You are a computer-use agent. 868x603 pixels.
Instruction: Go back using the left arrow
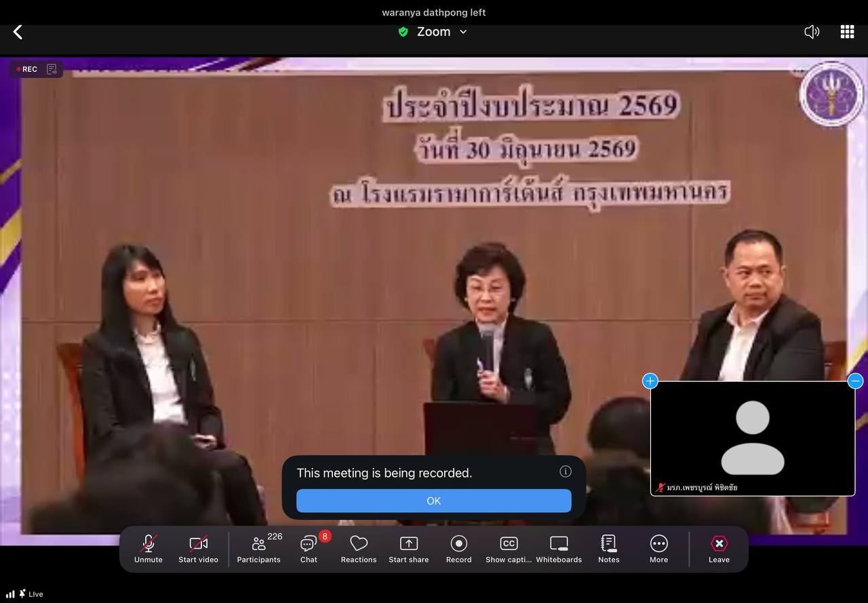pos(18,32)
